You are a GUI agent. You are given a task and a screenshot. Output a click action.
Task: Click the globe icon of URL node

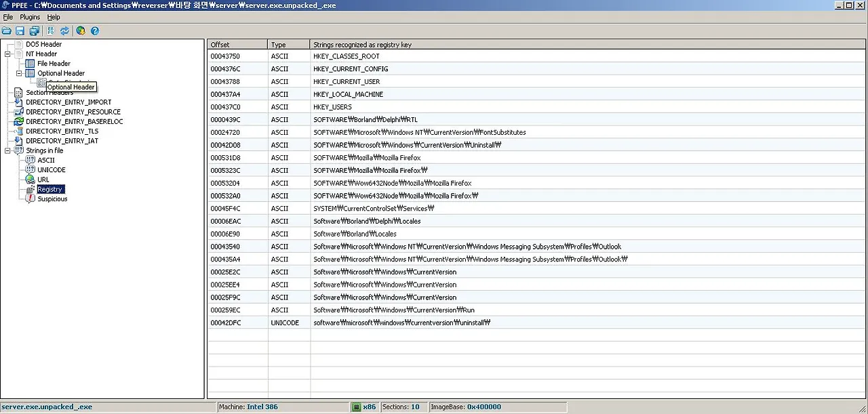(x=30, y=180)
